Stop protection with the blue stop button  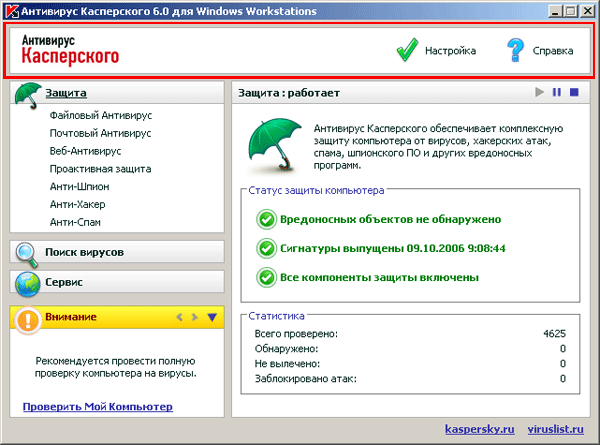click(574, 92)
